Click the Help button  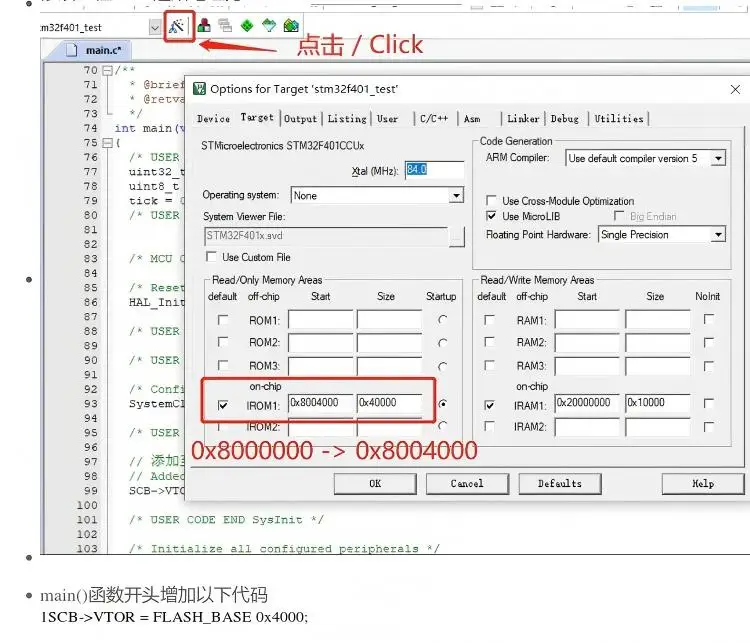tap(703, 484)
